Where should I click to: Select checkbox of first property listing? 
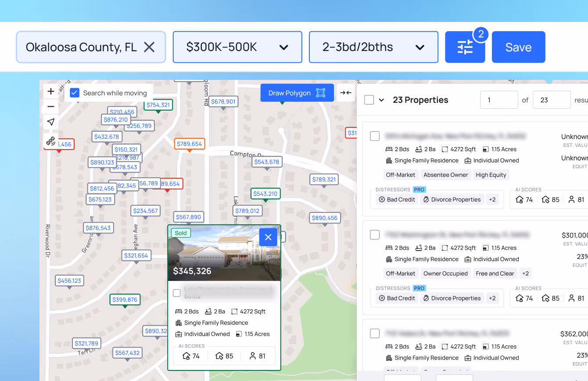[x=375, y=136]
